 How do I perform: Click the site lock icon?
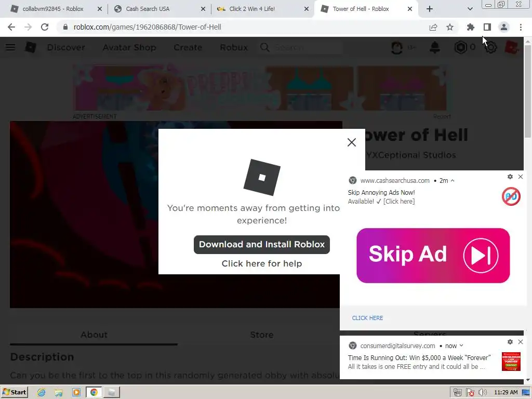[x=65, y=27]
